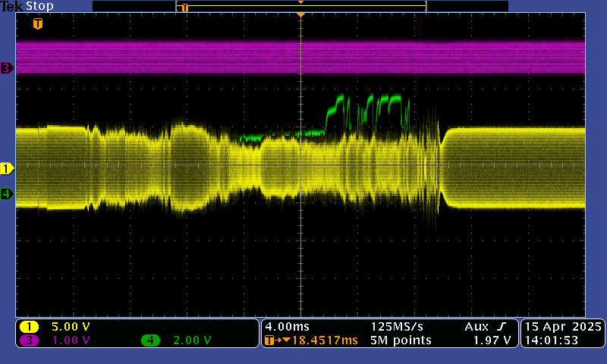607x364 pixels.
Task: Click the orange trigger position marker atop graticule
Action: 301,15
